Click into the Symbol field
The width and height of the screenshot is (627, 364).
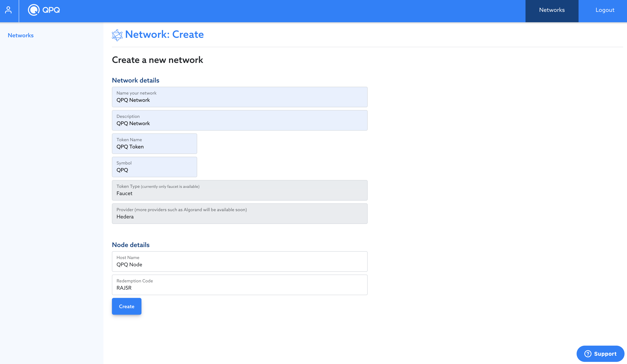[154, 167]
